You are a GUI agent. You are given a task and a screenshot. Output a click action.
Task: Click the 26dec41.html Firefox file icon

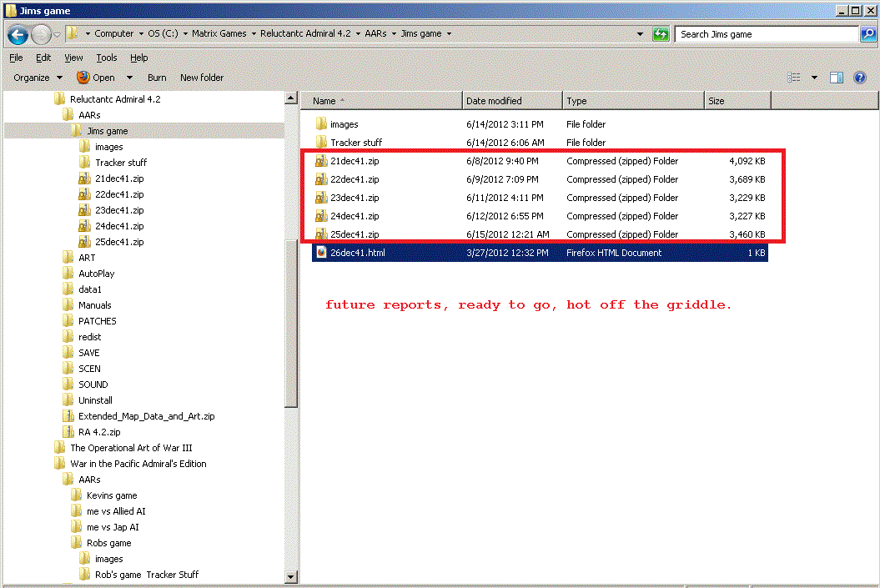[x=321, y=253]
